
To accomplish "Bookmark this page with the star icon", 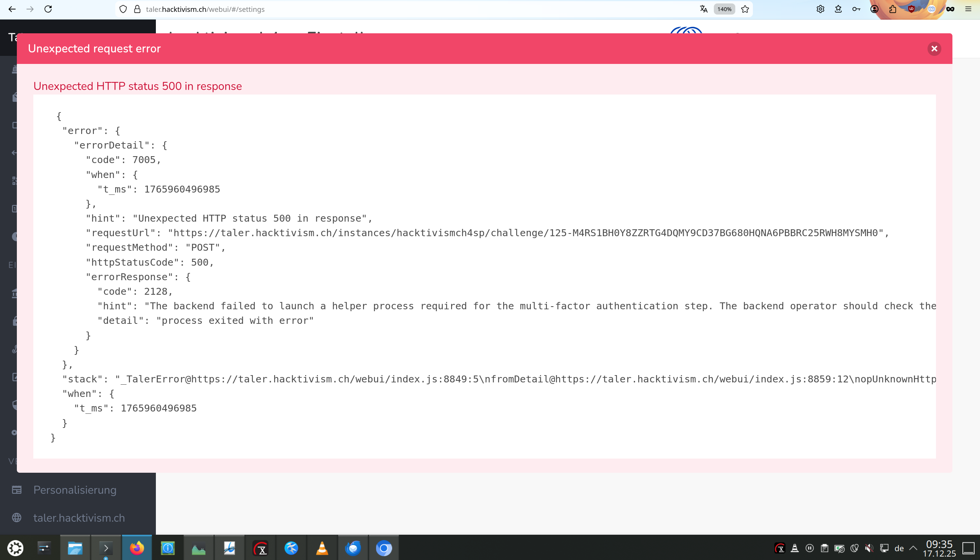I will tap(745, 9).
